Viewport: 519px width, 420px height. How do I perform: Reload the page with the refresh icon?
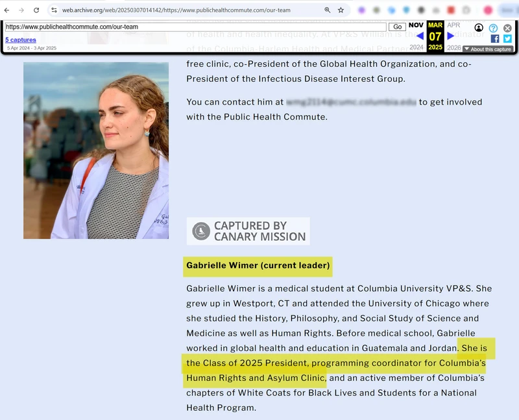point(36,10)
